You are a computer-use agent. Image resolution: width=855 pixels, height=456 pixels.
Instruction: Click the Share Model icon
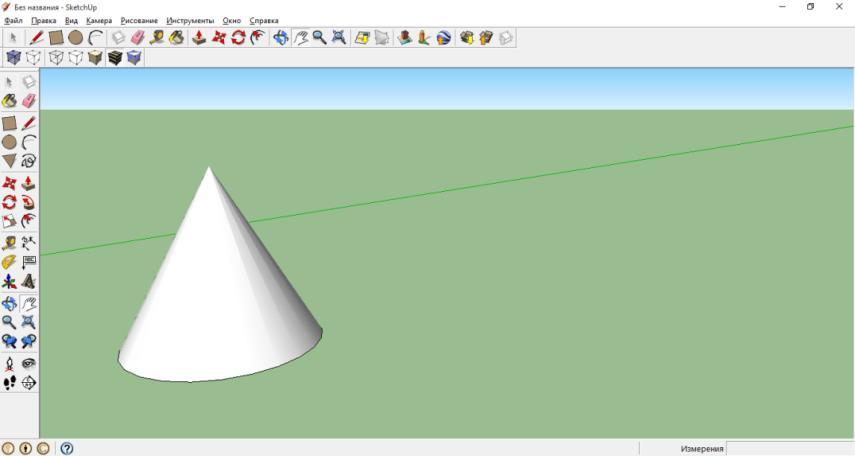click(x=486, y=38)
